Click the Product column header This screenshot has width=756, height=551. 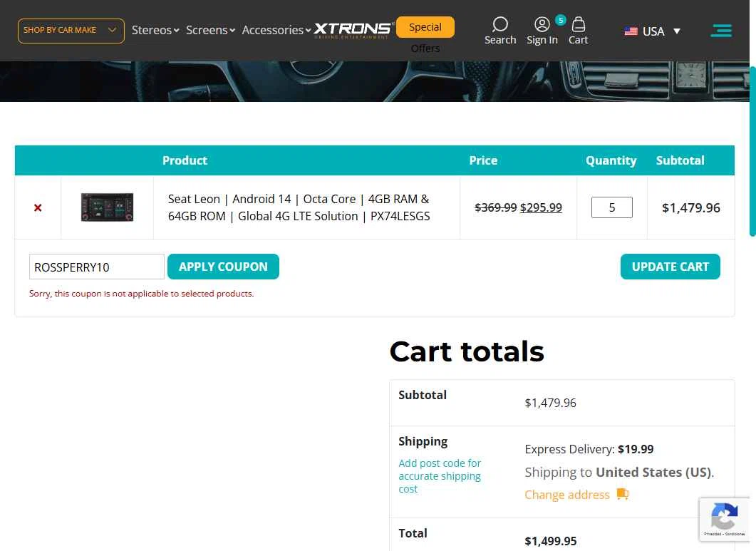(x=185, y=160)
